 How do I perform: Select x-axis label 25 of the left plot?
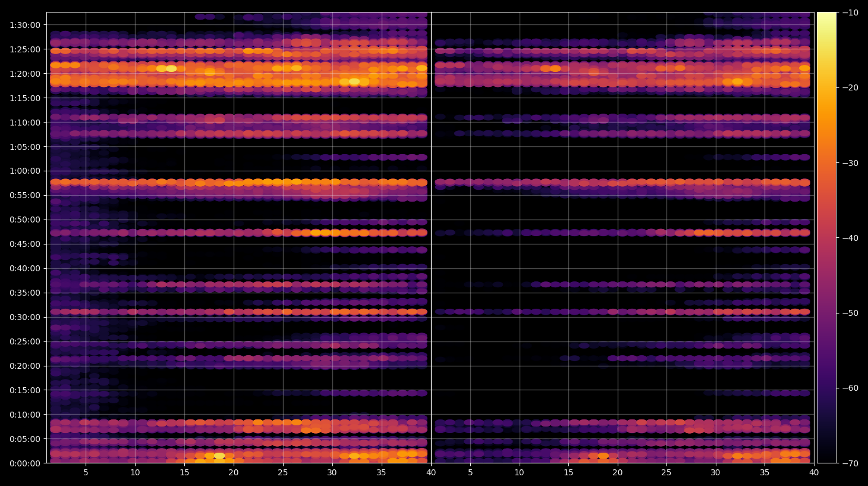coord(282,473)
